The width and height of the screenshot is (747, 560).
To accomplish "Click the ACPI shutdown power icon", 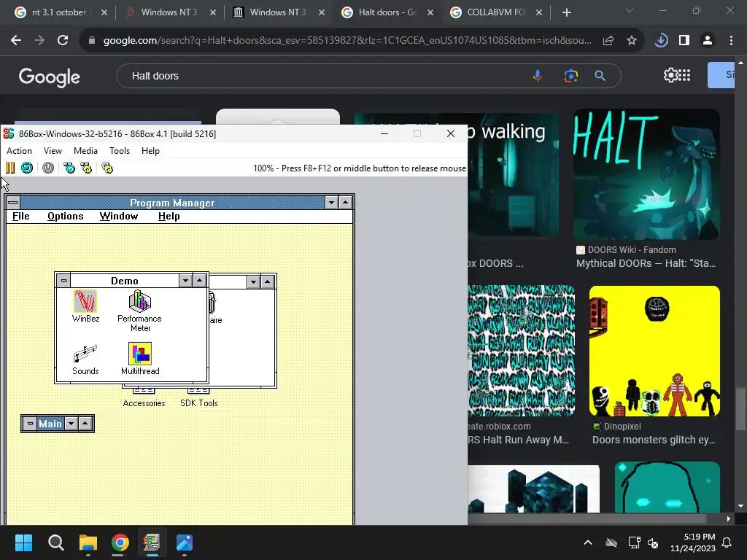I will point(48,168).
